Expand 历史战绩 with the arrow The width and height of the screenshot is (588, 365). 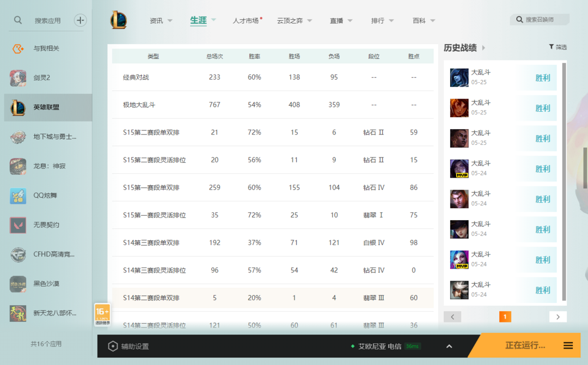484,47
